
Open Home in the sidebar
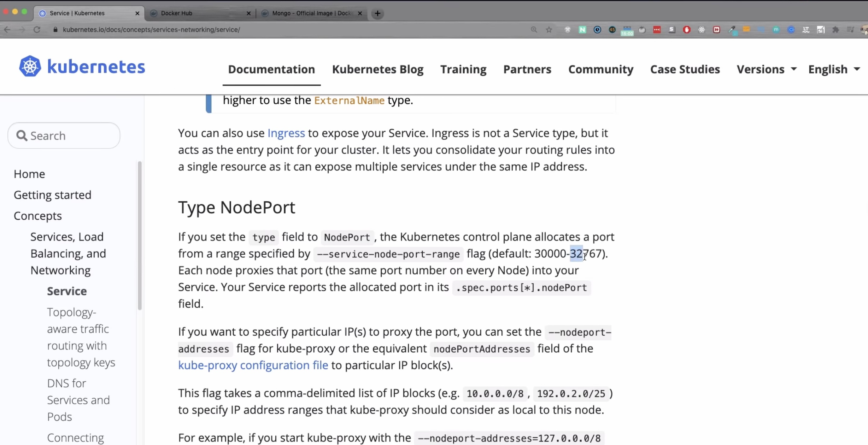29,174
